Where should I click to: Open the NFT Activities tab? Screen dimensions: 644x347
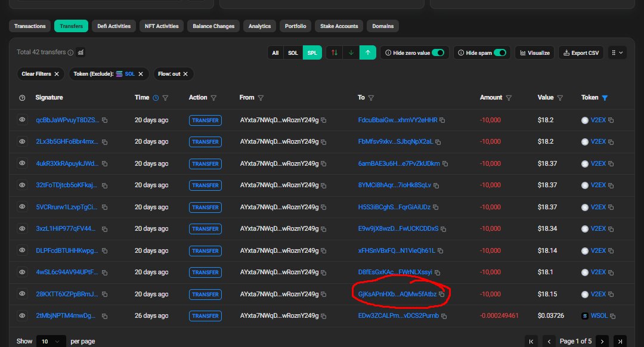[162, 26]
